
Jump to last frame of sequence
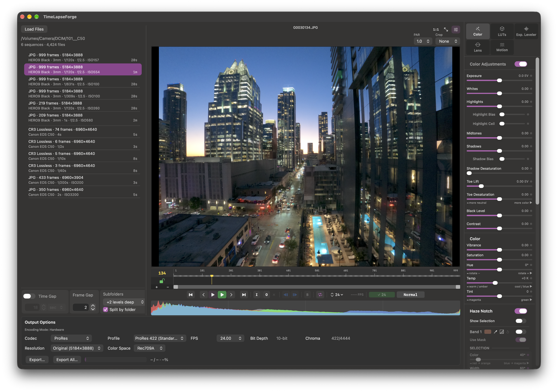[244, 295]
